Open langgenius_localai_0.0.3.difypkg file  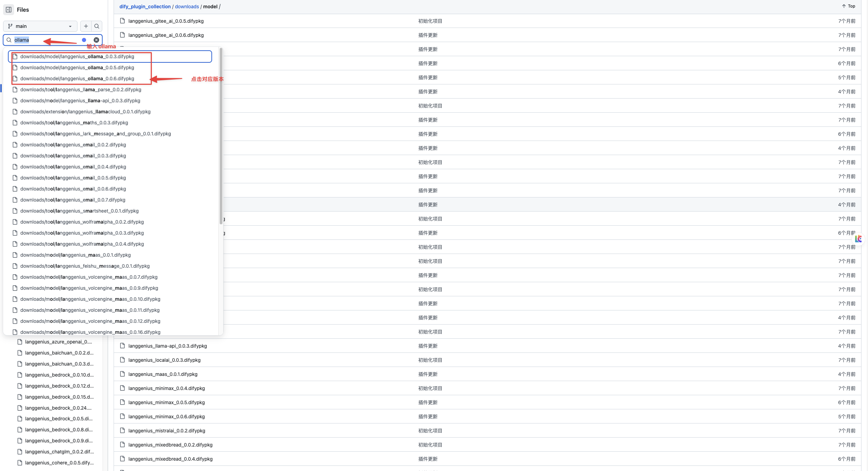click(165, 360)
